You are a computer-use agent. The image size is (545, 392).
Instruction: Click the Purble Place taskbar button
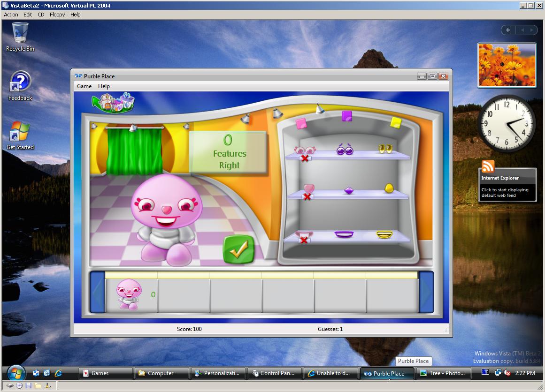387,374
